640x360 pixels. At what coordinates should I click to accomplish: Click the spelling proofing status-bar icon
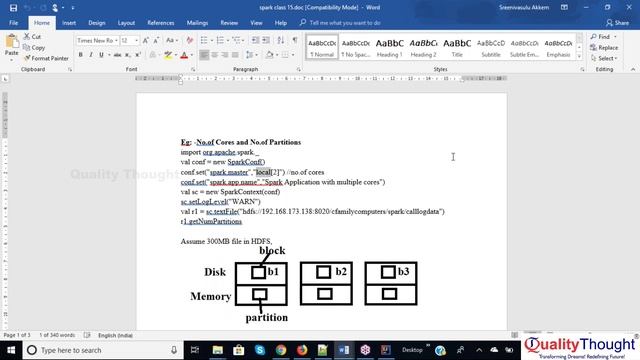[x=87, y=335]
